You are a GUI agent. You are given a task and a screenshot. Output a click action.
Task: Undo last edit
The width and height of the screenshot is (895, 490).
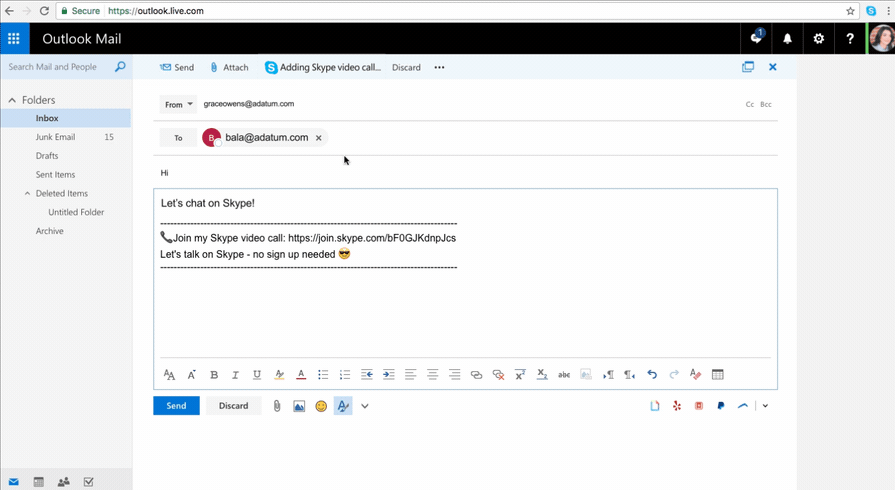coord(652,375)
